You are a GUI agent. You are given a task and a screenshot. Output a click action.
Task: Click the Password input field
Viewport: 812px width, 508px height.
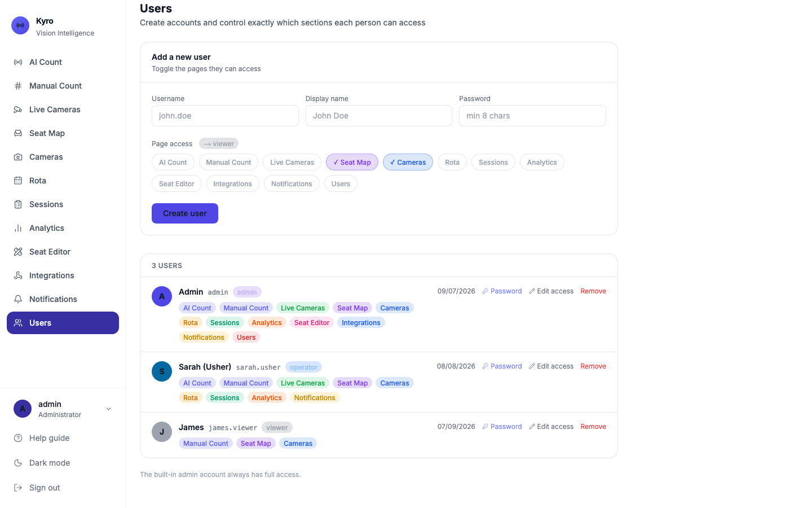click(532, 116)
